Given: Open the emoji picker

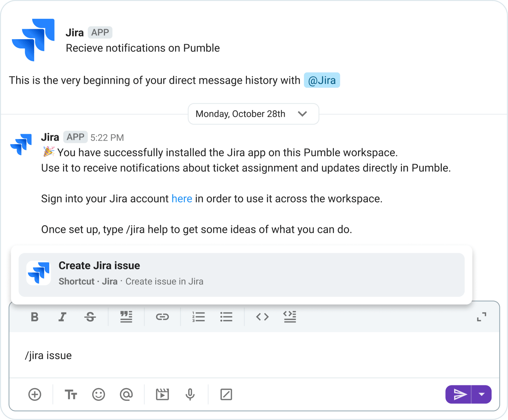Looking at the screenshot, I should click(x=98, y=395).
